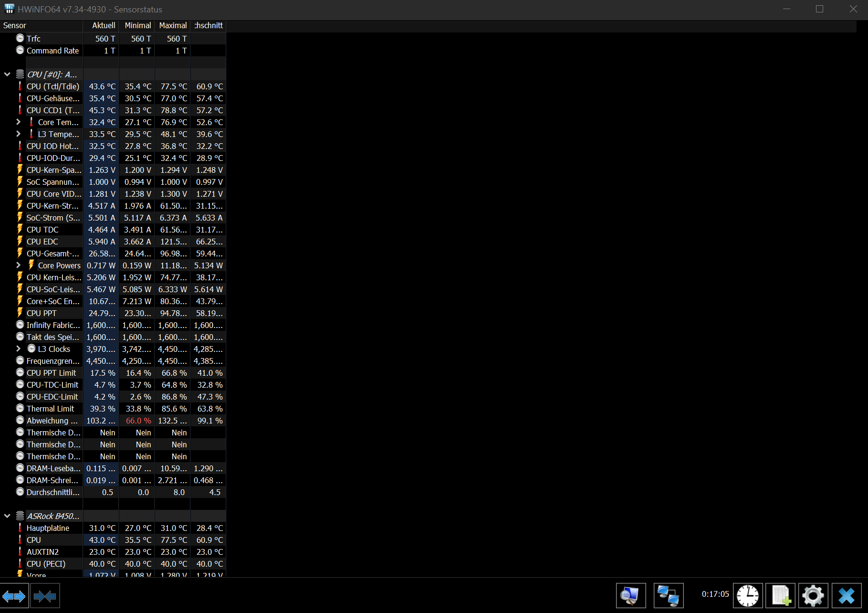This screenshot has width=868, height=613.
Task: Click the L3 Clocks clock icon
Action: click(x=31, y=349)
